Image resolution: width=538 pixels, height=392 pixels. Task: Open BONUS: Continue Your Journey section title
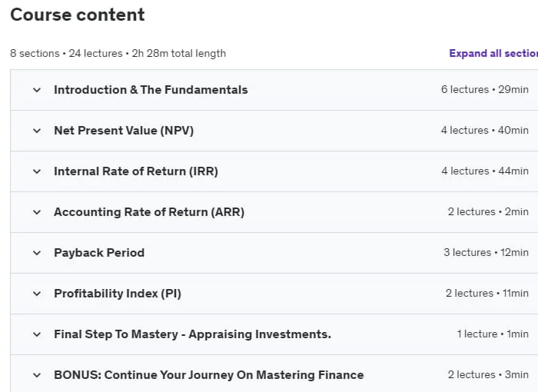click(208, 375)
